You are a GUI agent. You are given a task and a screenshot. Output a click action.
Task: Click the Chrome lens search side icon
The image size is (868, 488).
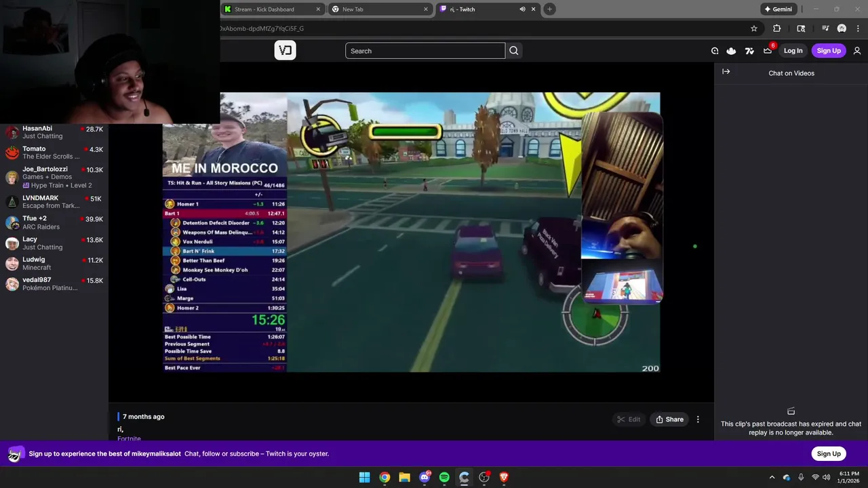point(801,28)
